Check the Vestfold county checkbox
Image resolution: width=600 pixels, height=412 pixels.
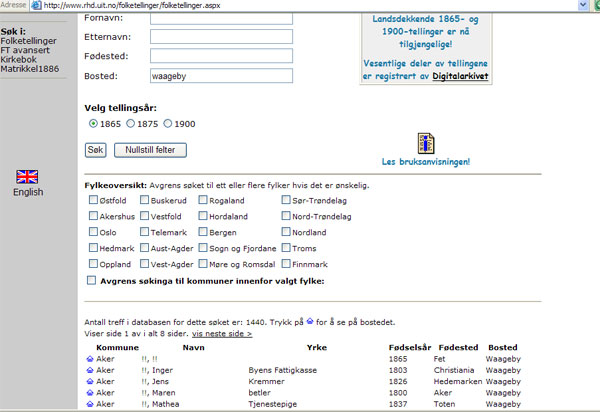pyautogui.click(x=144, y=216)
